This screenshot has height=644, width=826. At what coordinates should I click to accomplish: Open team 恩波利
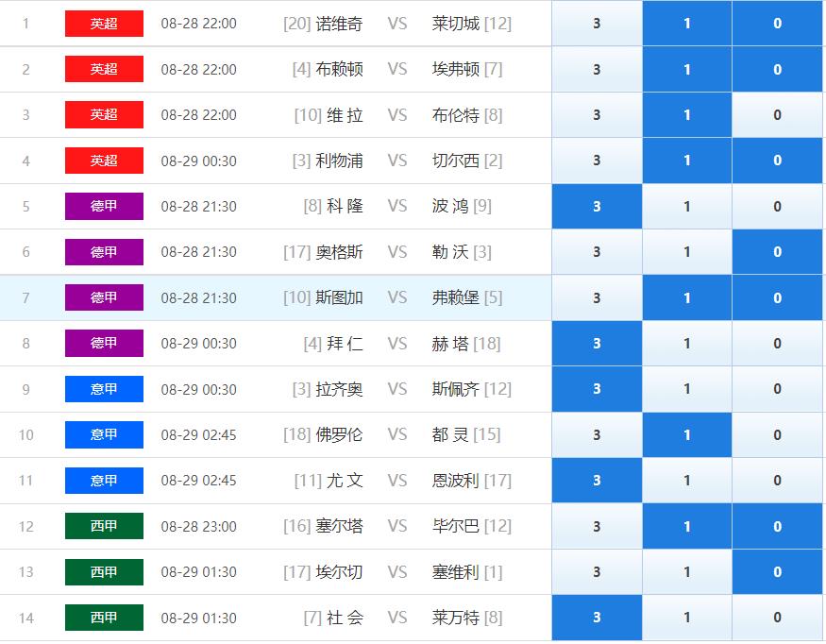tap(456, 481)
